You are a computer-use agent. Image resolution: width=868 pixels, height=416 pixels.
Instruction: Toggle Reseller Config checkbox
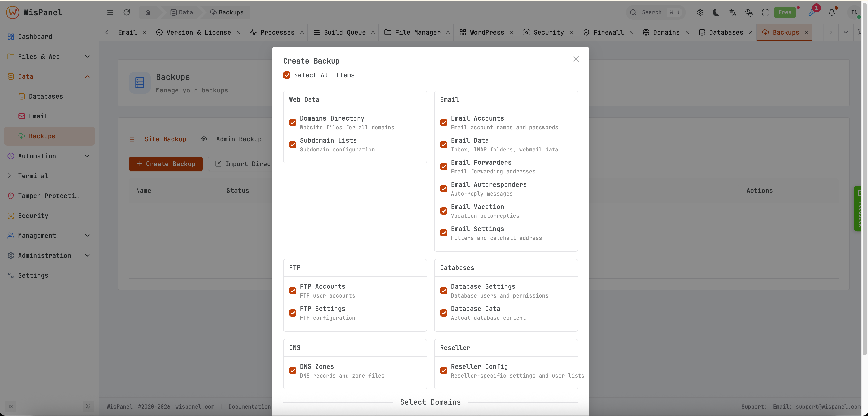[443, 371]
